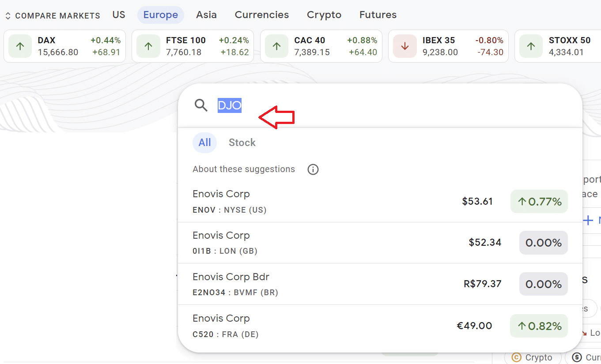Open the DAX index card
601x364 pixels.
(64, 46)
